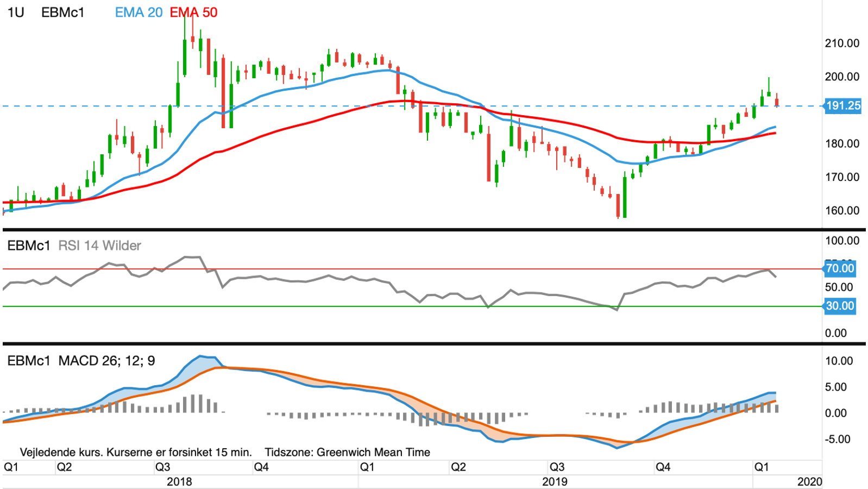
Task: Click the RSI 14 Wilder indicator label
Action: pyautogui.click(x=99, y=246)
